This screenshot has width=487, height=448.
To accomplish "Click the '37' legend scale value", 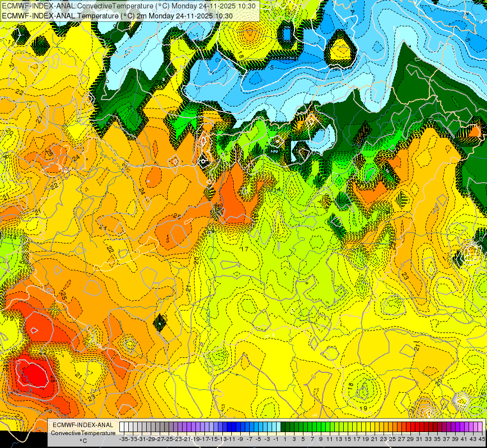I will (446, 440).
